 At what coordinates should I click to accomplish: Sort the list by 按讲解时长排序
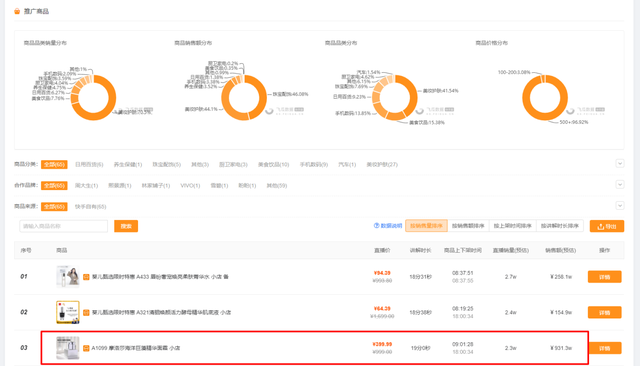[560, 226]
